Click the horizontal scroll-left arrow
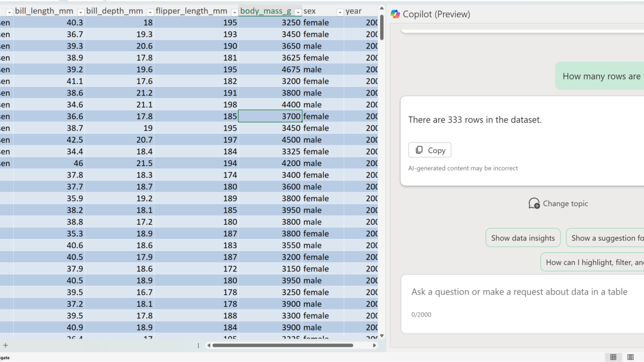 point(209,345)
